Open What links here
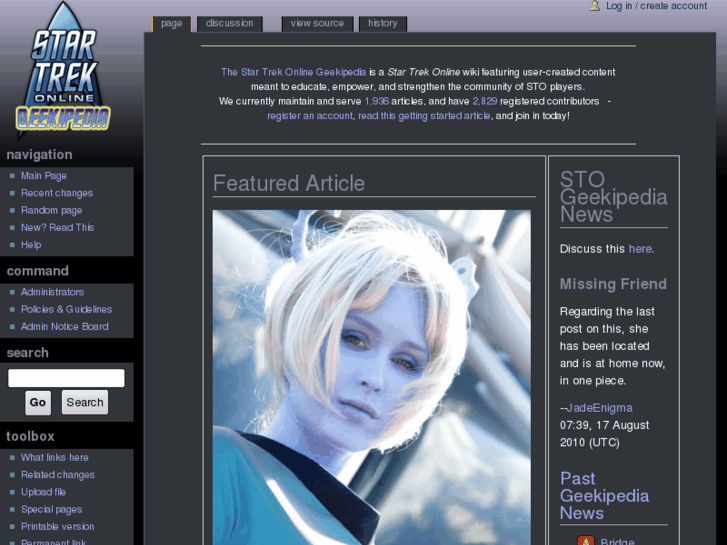727x545 pixels. [x=55, y=457]
